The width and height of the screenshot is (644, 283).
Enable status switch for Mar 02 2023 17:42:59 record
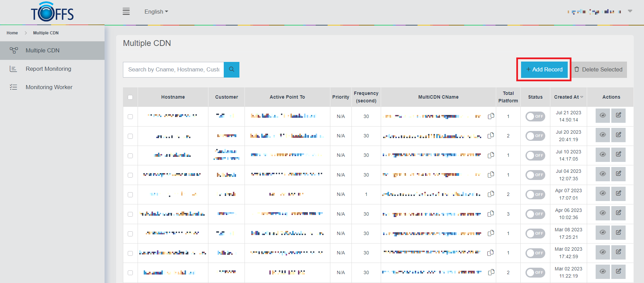[535, 253]
